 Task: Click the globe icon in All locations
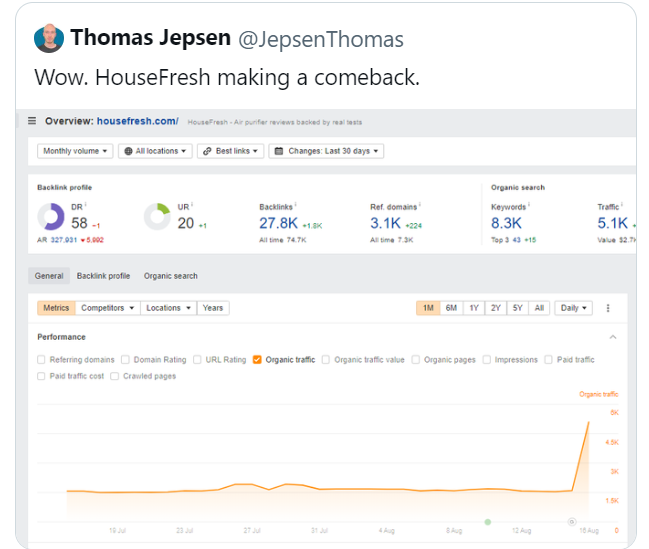pyautogui.click(x=128, y=151)
